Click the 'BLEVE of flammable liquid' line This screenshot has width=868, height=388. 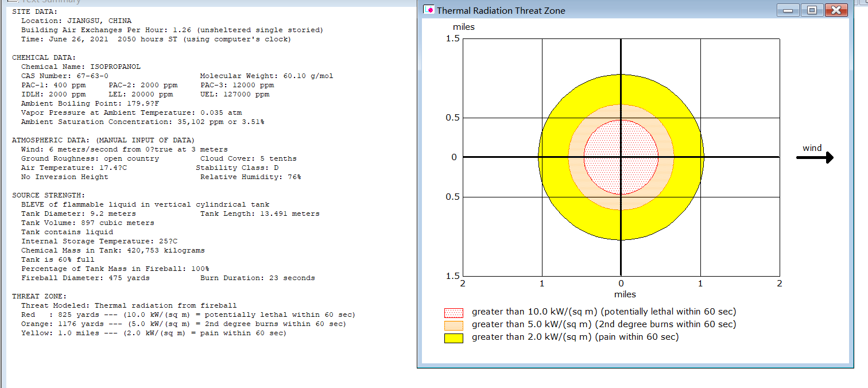point(145,204)
